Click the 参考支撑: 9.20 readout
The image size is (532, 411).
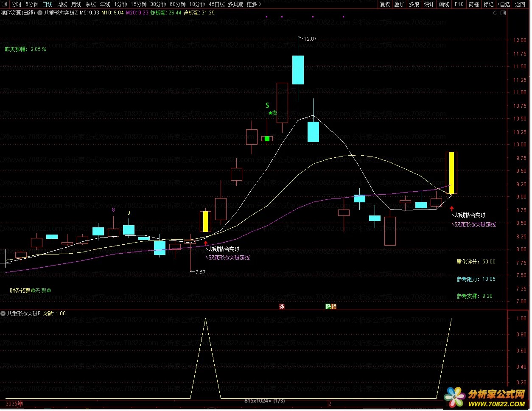tap(475, 296)
